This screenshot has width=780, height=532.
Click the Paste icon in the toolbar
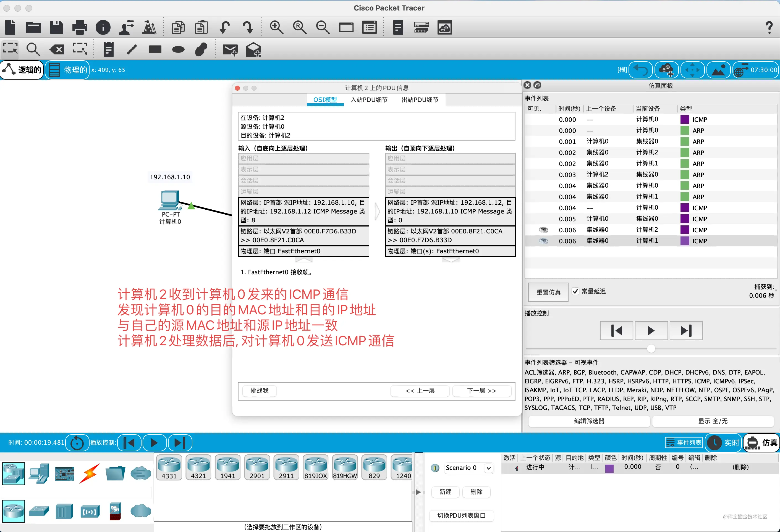pyautogui.click(x=201, y=27)
